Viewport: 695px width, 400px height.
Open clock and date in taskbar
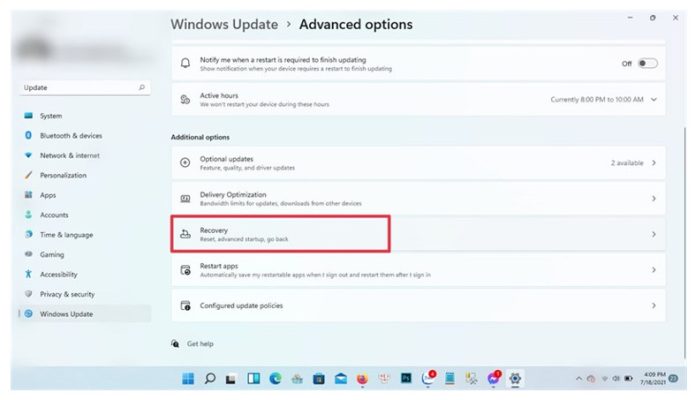pos(653,378)
